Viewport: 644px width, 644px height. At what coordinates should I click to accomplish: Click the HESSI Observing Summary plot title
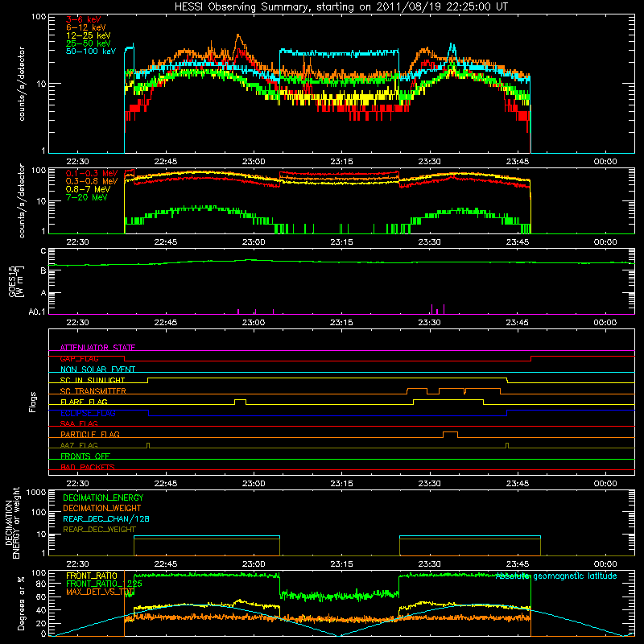[x=341, y=7]
